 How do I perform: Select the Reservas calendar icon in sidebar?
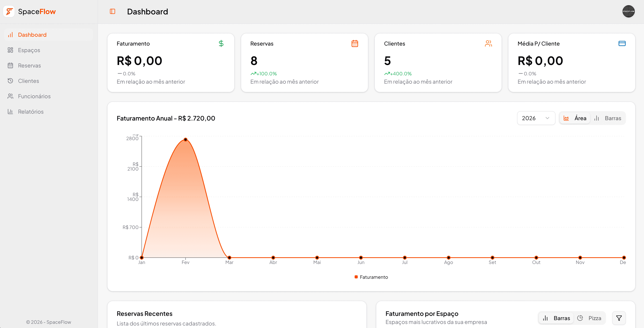(10, 65)
